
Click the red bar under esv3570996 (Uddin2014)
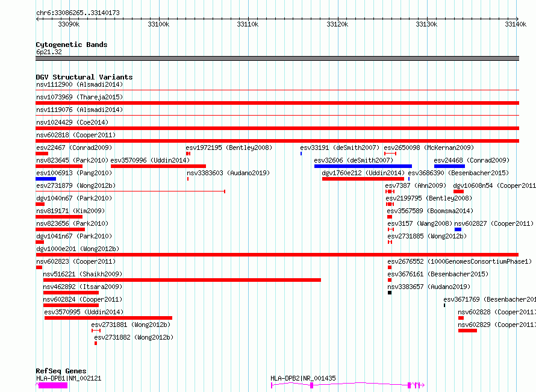coord(158,166)
